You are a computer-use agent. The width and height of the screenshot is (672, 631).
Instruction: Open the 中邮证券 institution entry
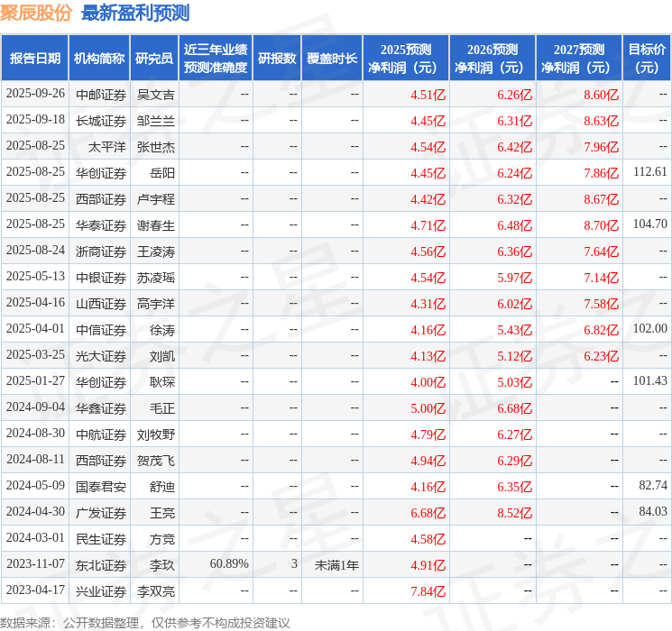pos(100,94)
